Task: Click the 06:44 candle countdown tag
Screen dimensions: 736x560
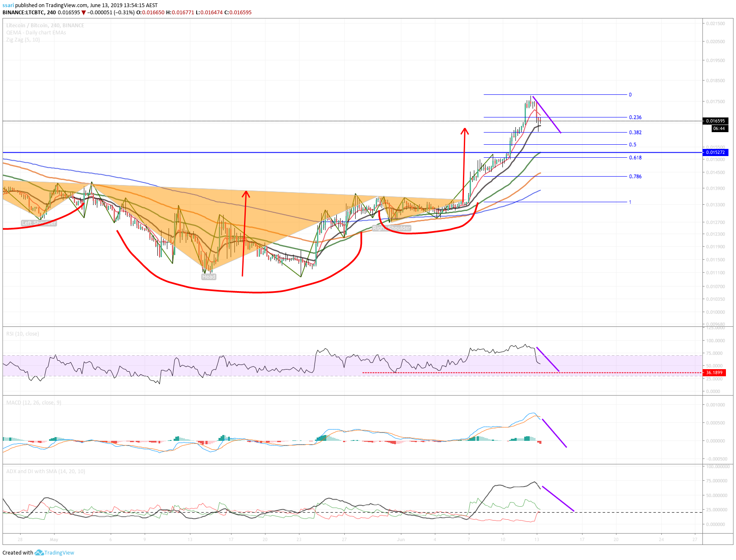Action: [x=719, y=128]
